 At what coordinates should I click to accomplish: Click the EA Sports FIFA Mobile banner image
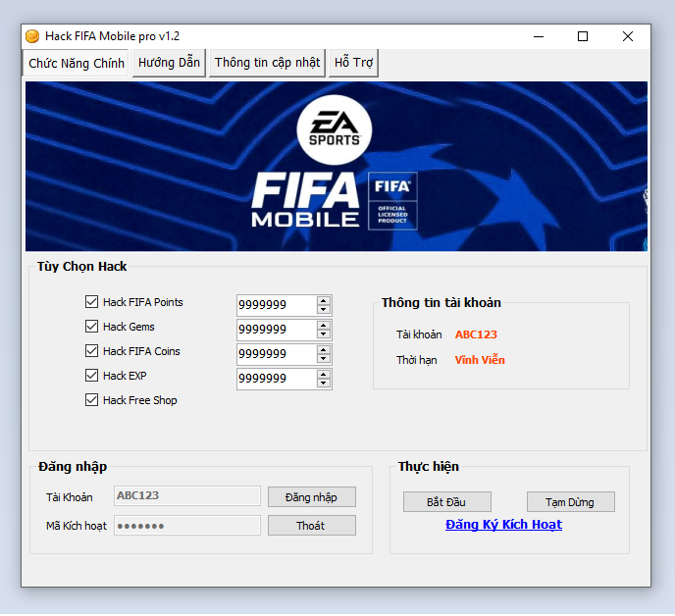click(x=336, y=166)
